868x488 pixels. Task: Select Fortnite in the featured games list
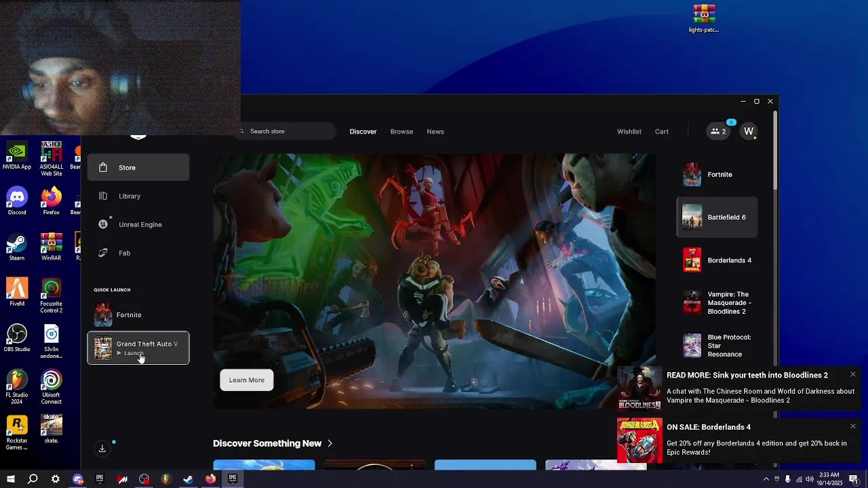[x=717, y=175]
